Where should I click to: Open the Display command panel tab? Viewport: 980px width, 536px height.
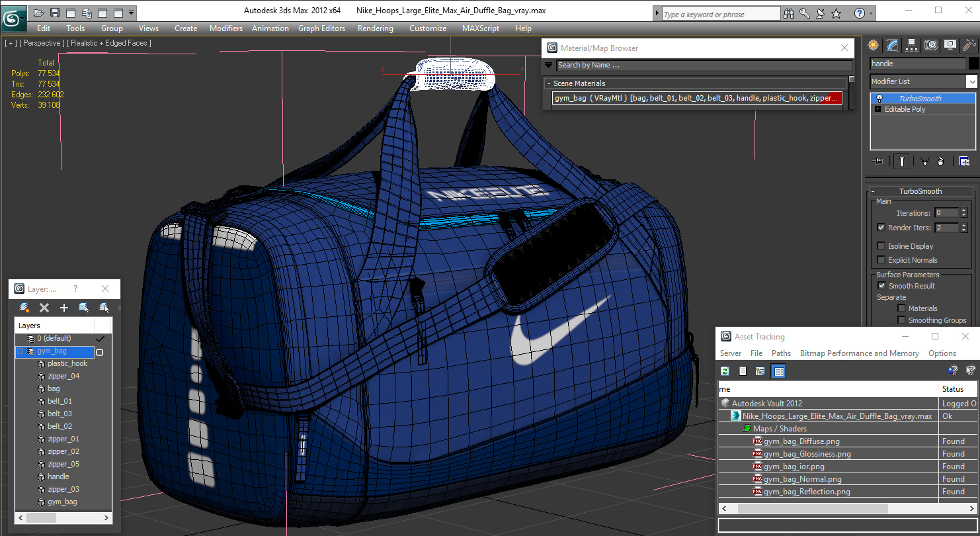coord(950,45)
